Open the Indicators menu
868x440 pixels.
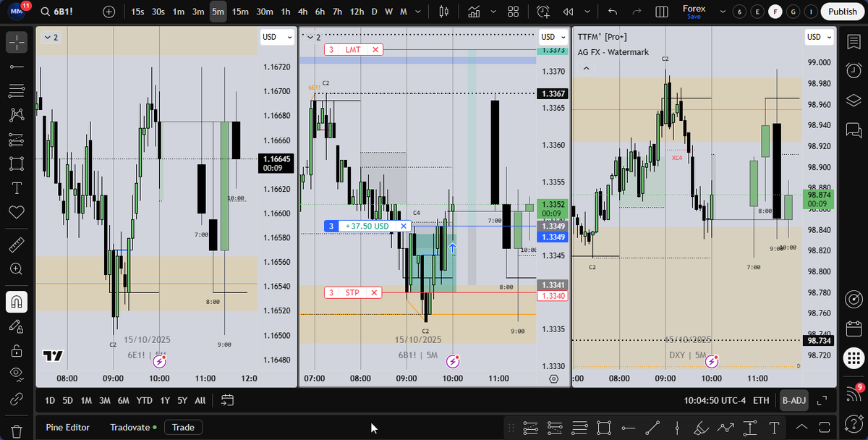click(x=475, y=12)
